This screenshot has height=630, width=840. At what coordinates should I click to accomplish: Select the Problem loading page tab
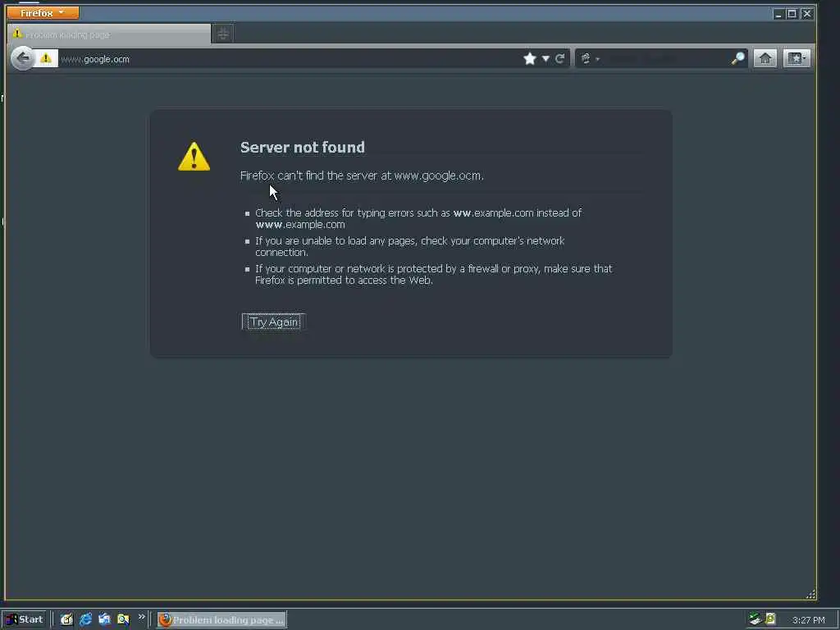point(109,34)
